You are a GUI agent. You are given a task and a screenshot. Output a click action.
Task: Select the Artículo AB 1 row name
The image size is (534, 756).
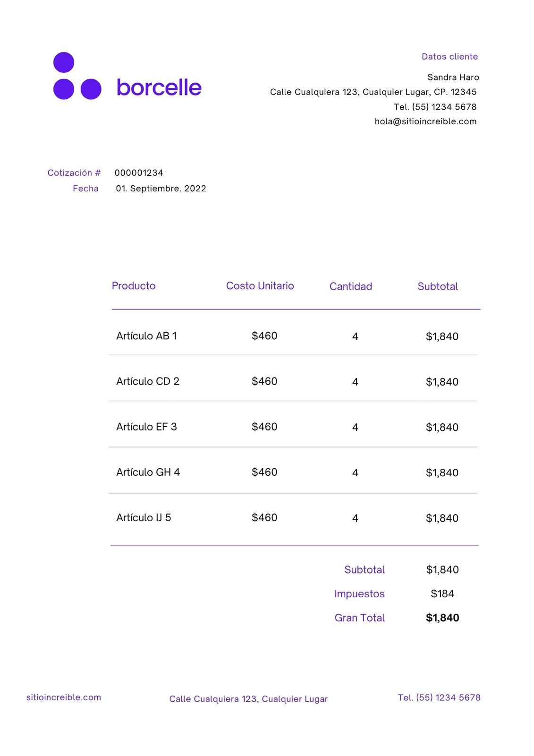coord(146,336)
